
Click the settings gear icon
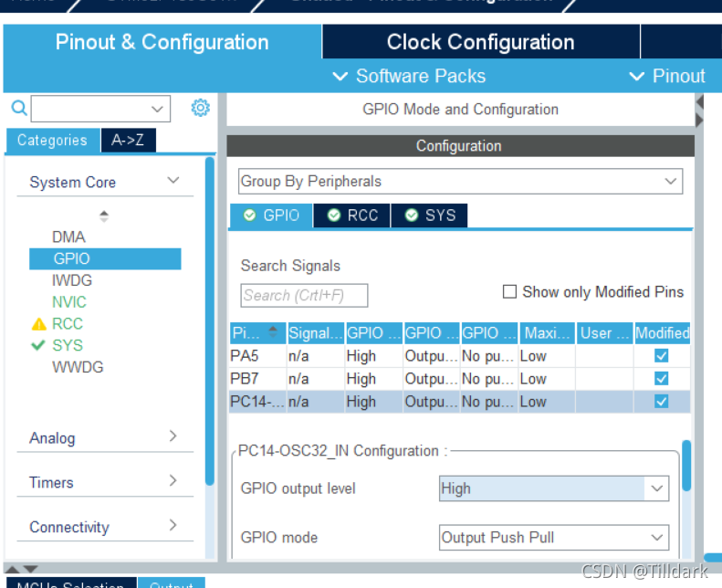200,108
